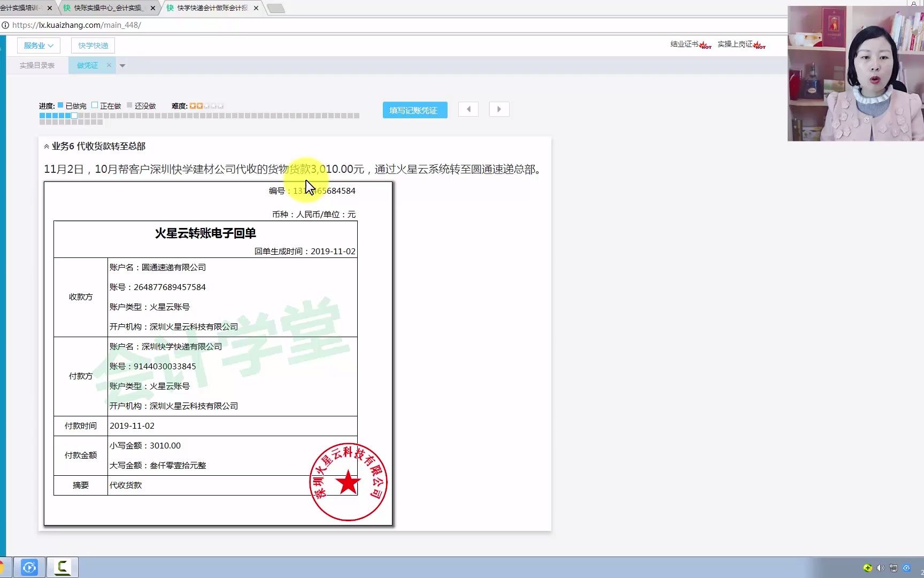Click the payer account number 9144030033845
Viewport: 924px width, 578px height.
pos(165,367)
